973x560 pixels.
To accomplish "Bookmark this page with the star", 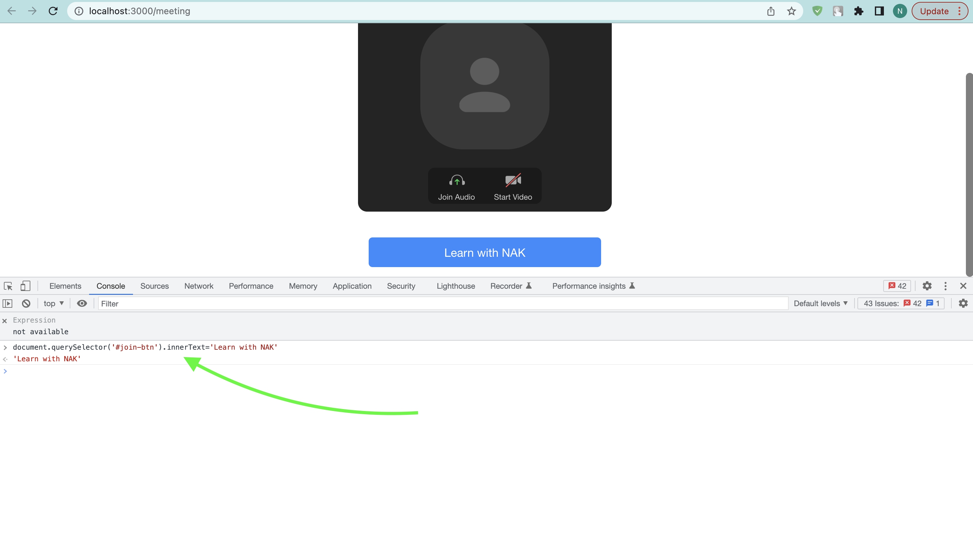I will tap(791, 11).
